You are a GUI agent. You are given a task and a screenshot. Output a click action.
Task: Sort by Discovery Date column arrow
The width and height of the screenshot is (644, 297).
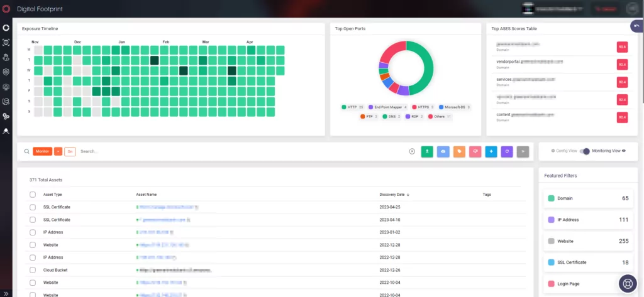408,195
